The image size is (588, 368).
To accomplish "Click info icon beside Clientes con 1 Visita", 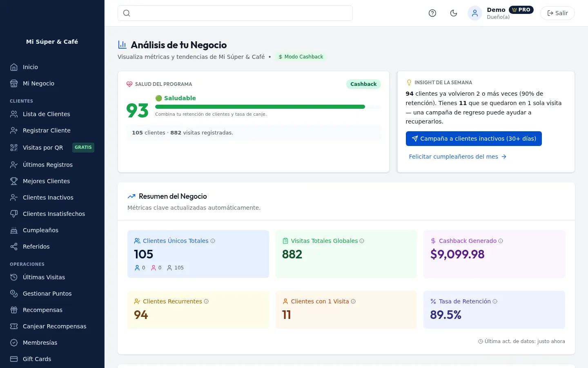I will (x=353, y=301).
